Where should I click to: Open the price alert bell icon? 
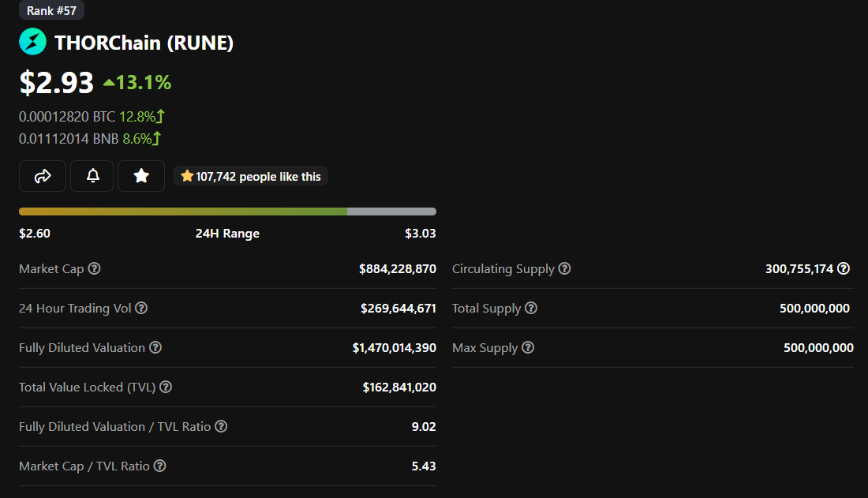click(92, 176)
